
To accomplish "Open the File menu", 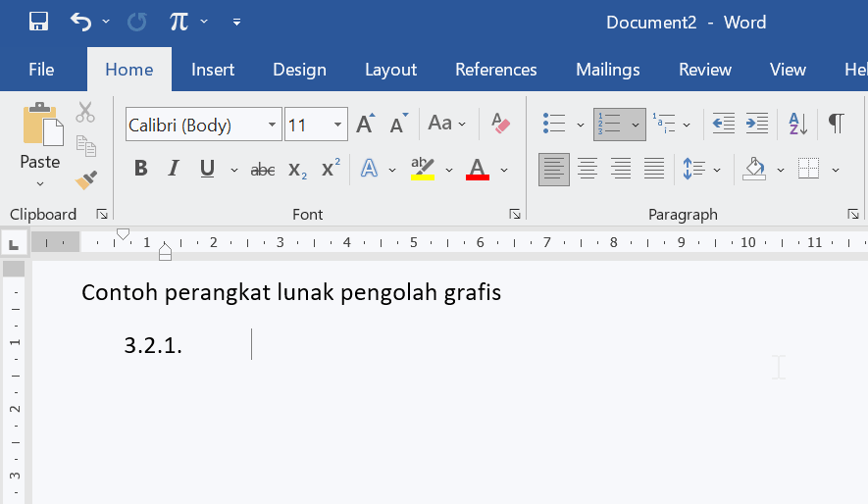I will coord(41,70).
